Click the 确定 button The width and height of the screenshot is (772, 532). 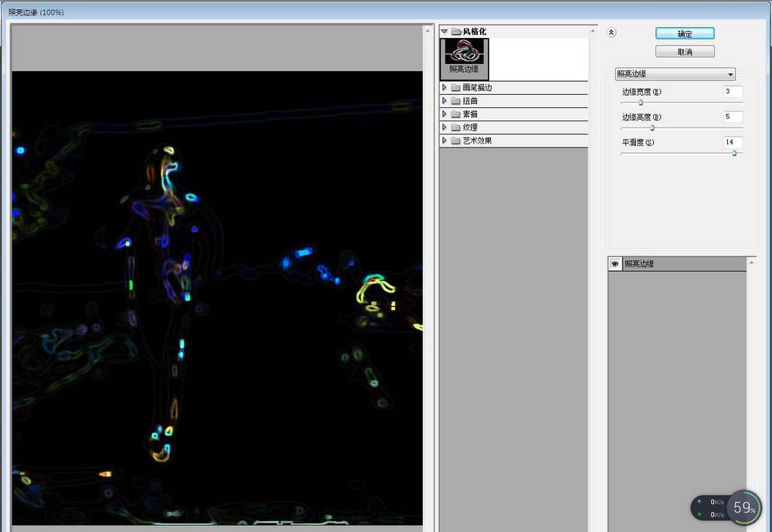[x=685, y=33]
